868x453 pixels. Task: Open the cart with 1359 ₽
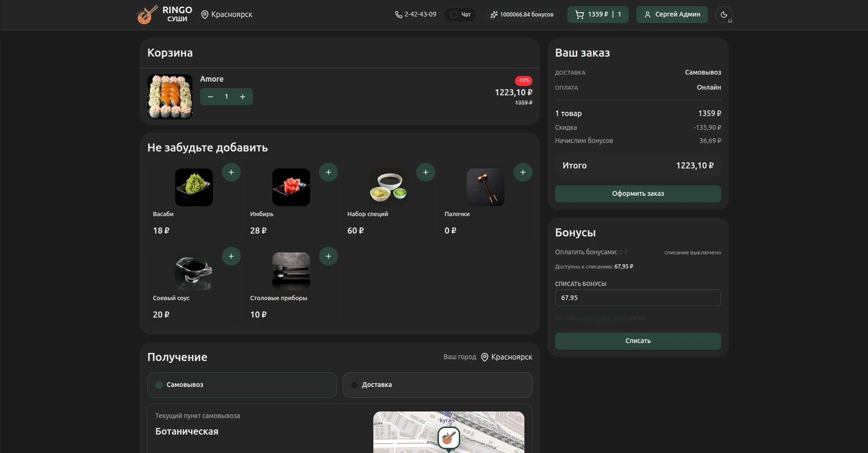pyautogui.click(x=598, y=15)
